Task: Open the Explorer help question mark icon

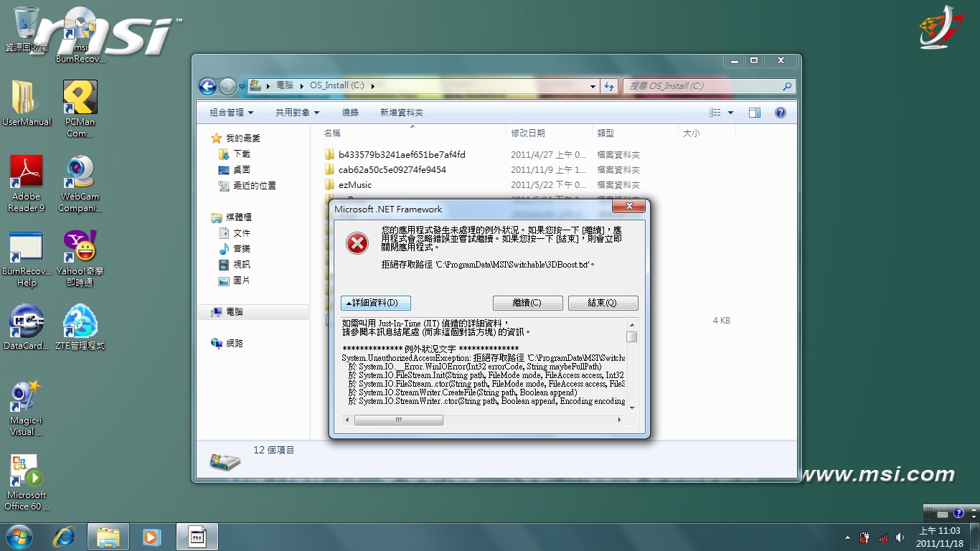Action: point(781,113)
